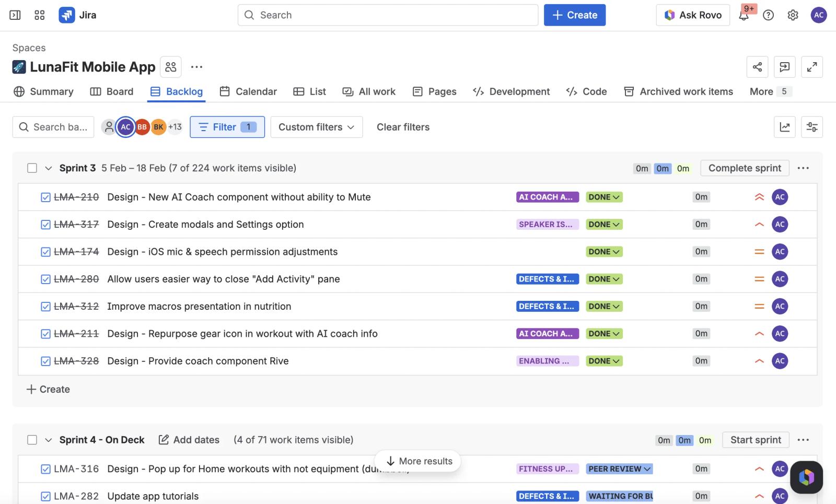
Task: Click the blue Create button
Action: (575, 15)
